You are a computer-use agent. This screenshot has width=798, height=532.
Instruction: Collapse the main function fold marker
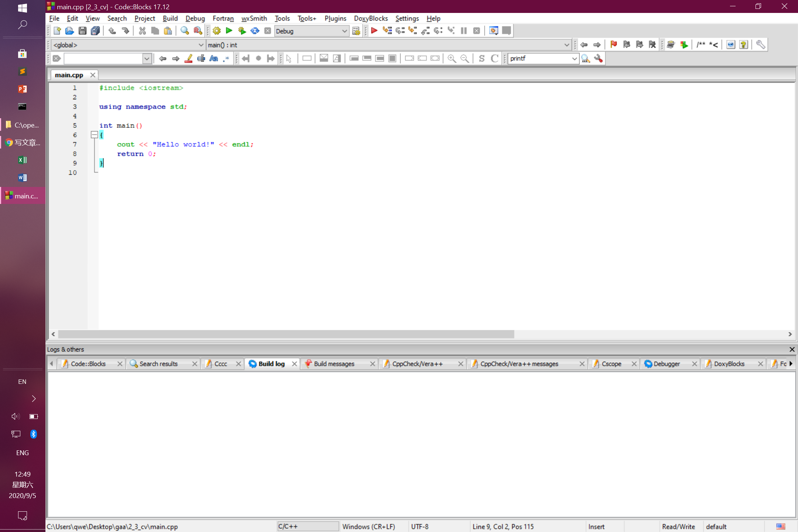pyautogui.click(x=94, y=135)
